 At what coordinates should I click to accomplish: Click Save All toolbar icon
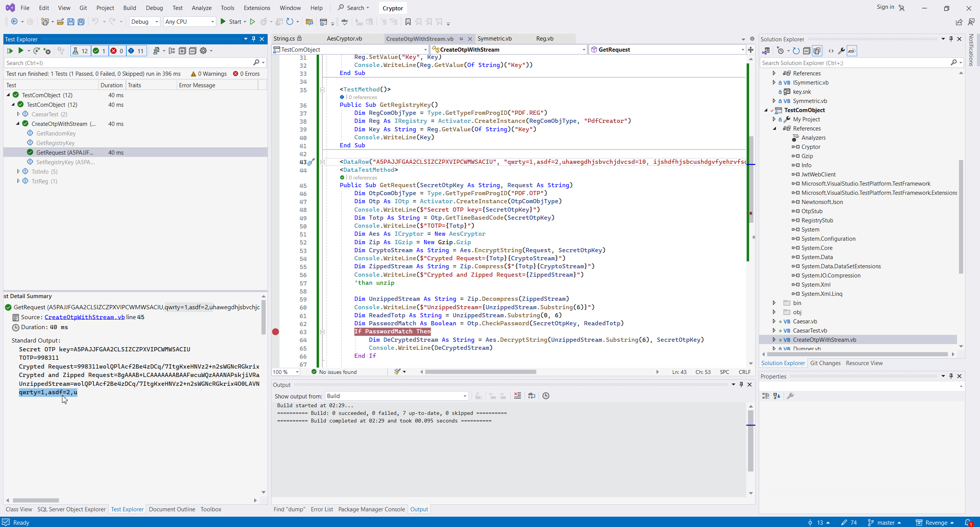(81, 22)
